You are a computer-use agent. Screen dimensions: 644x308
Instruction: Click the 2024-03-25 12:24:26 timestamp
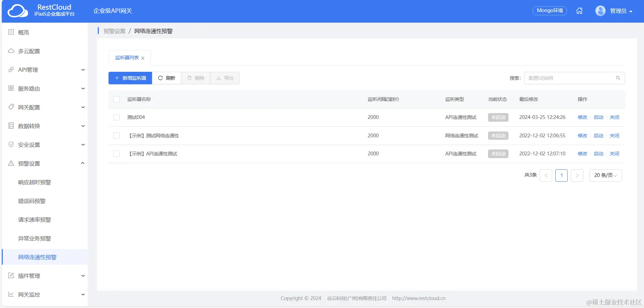542,117
